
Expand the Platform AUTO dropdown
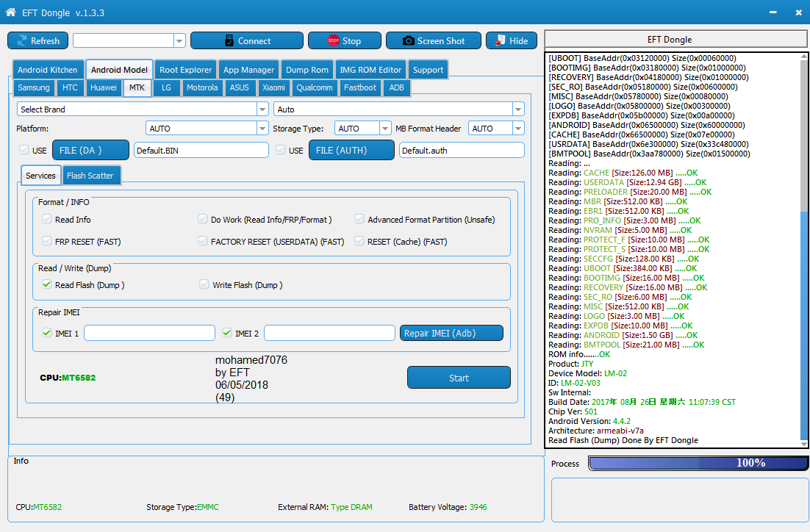(262, 128)
